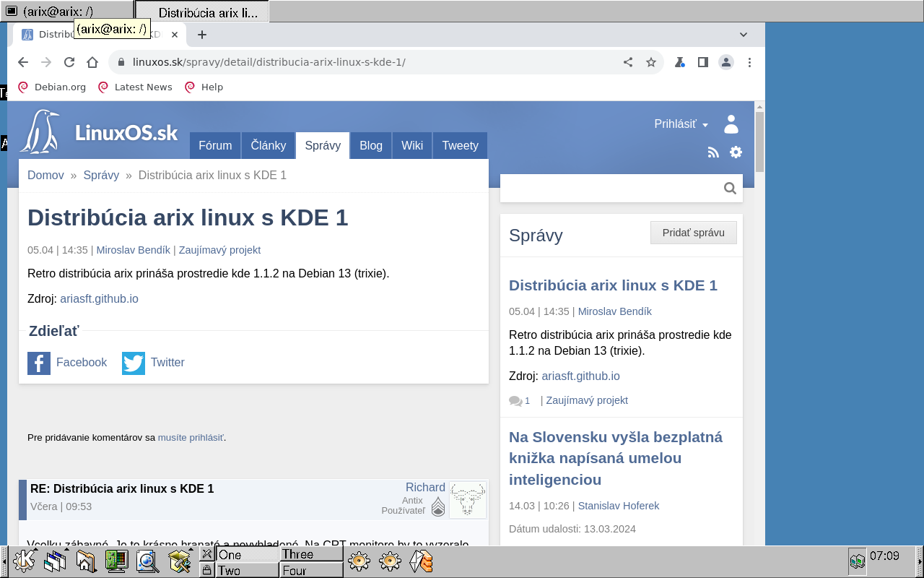Follow the Domov breadcrumb link
The height and width of the screenshot is (578, 924).
(x=45, y=175)
